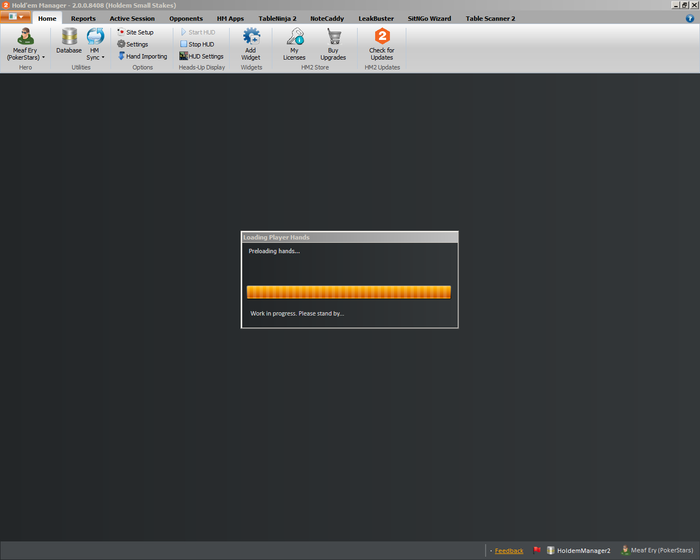Open the Active Session tab
The width and height of the screenshot is (700, 560).
click(x=132, y=18)
